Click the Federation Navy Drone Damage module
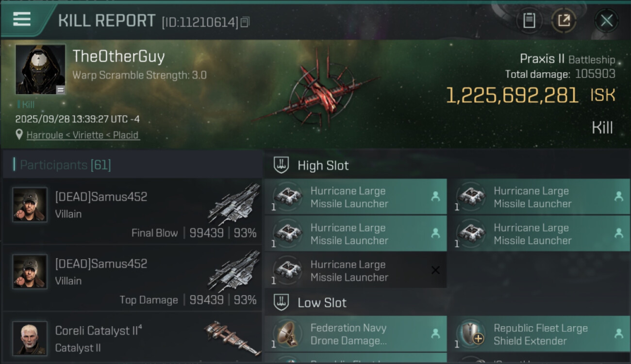This screenshot has width=631, height=364. tap(355, 334)
